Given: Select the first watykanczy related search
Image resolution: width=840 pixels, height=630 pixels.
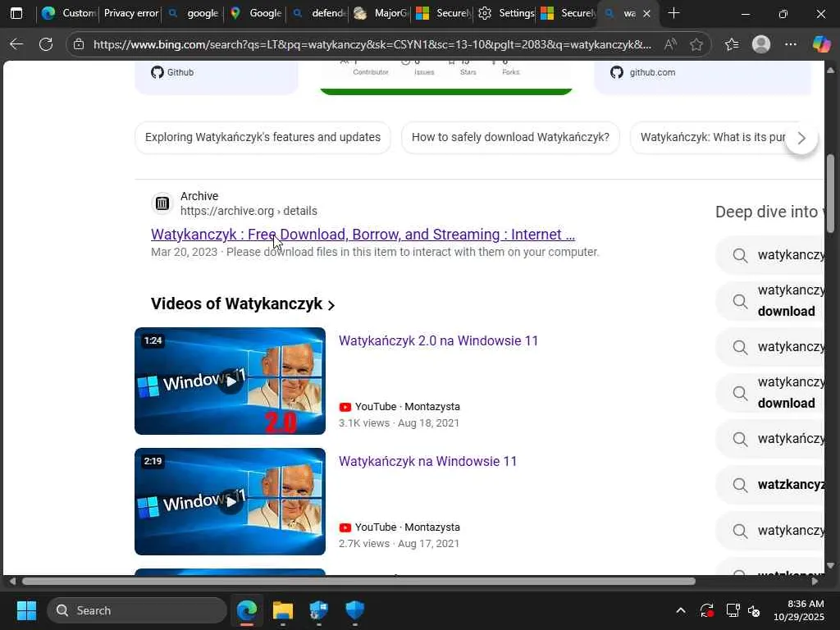Looking at the screenshot, I should coord(770,255).
